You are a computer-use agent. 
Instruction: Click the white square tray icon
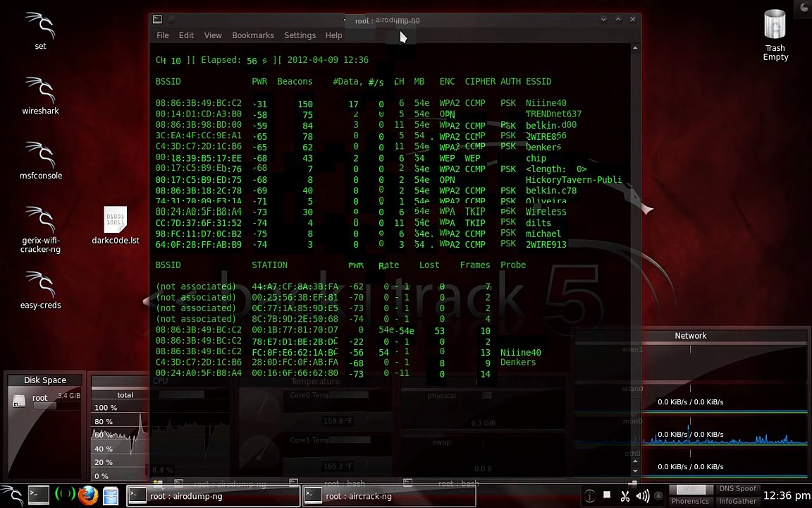tap(607, 495)
